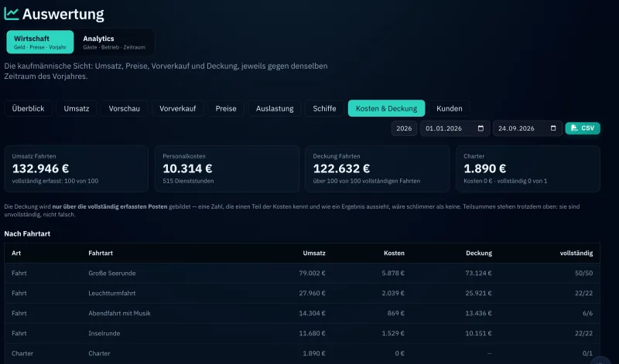
Task: Click the Umsatz Fahrten card value 132.946 €
Action: (x=41, y=168)
